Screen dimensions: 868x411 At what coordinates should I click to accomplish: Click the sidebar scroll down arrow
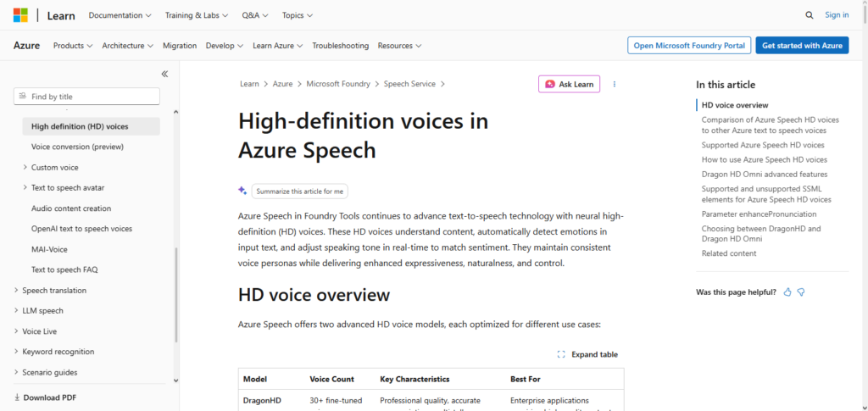[x=176, y=380]
